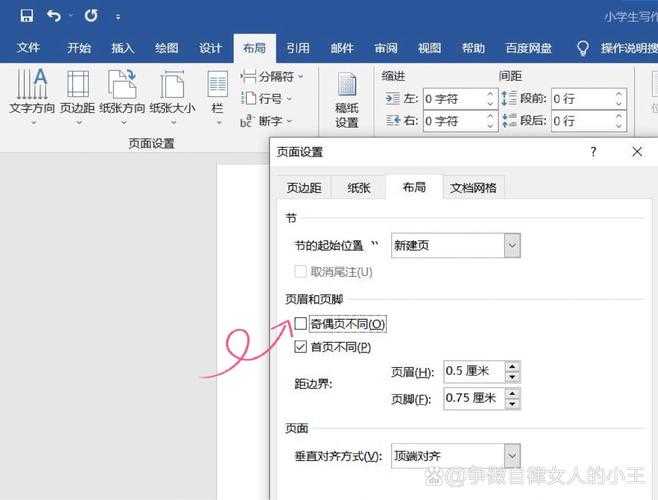The height and width of the screenshot is (500, 658).
Task: Click the left indent icon beside 左
Action: click(x=392, y=99)
